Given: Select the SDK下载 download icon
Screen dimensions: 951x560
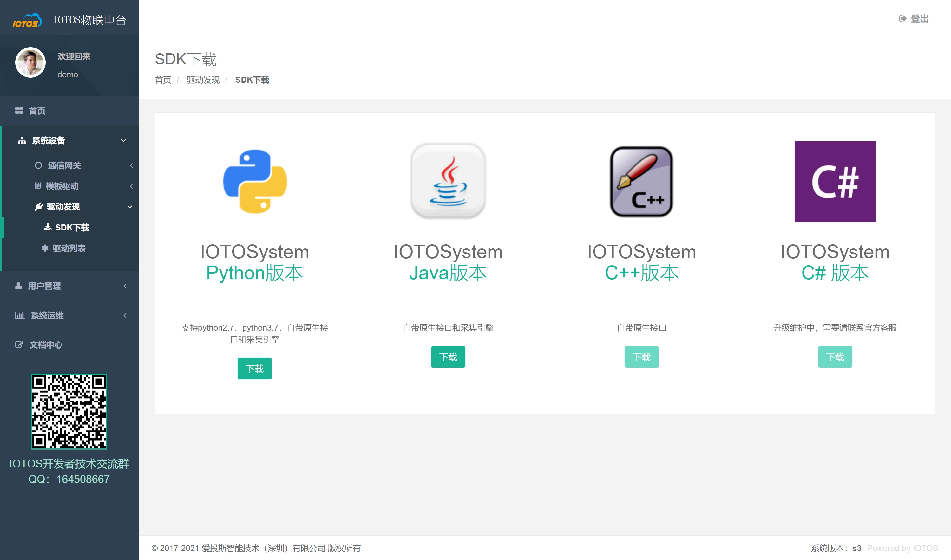Looking at the screenshot, I should tap(48, 227).
